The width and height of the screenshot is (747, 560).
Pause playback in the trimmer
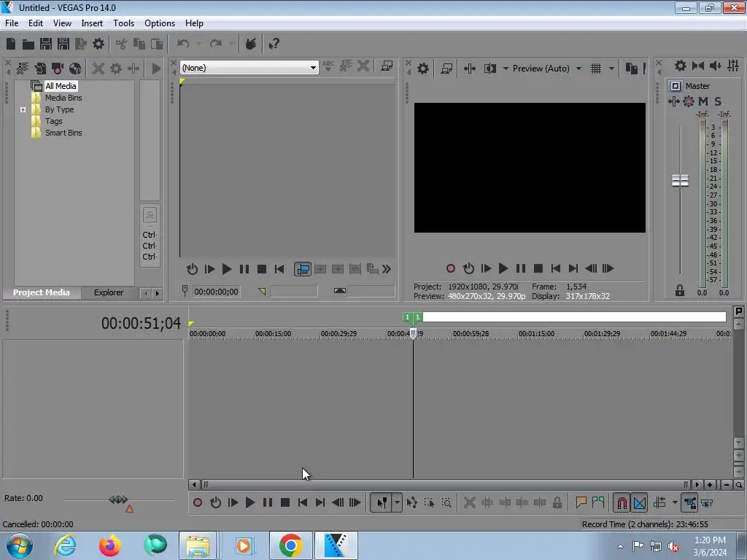click(244, 269)
